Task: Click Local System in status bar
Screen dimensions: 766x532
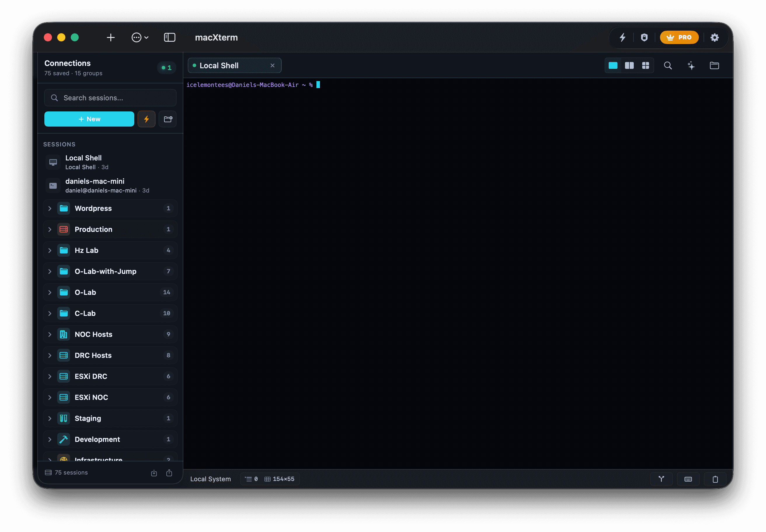Action: (x=210, y=479)
